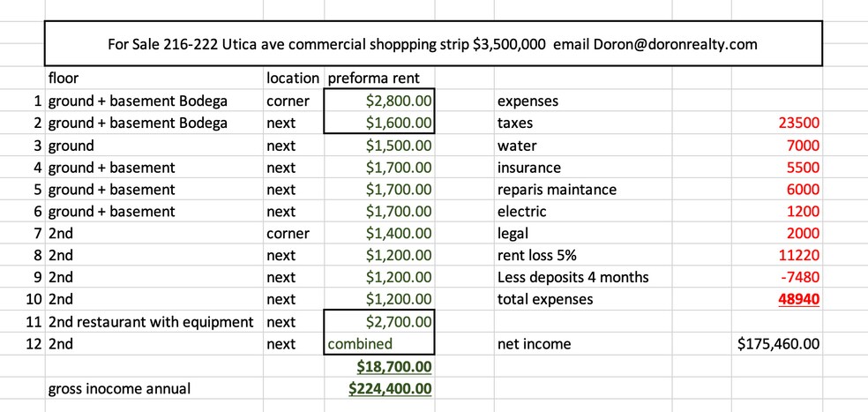Viewport: 868px width, 412px height.
Task: Select the total expenses value 48940
Action: pyautogui.click(x=799, y=300)
